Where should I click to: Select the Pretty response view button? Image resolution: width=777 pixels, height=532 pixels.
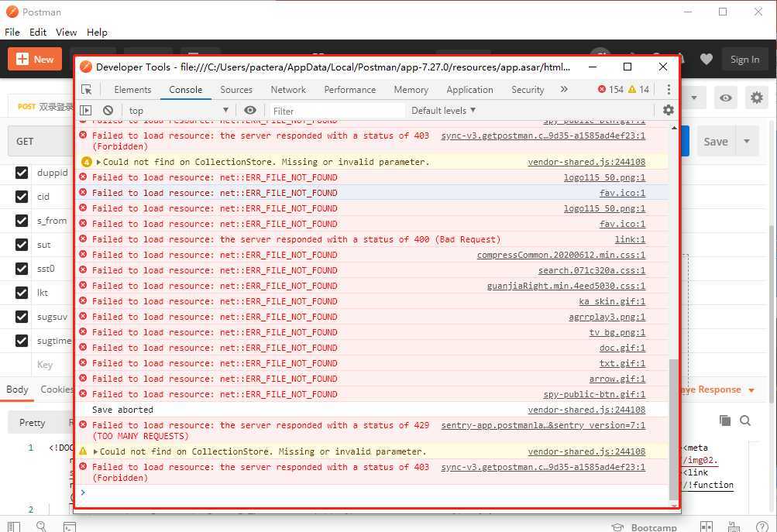click(33, 423)
